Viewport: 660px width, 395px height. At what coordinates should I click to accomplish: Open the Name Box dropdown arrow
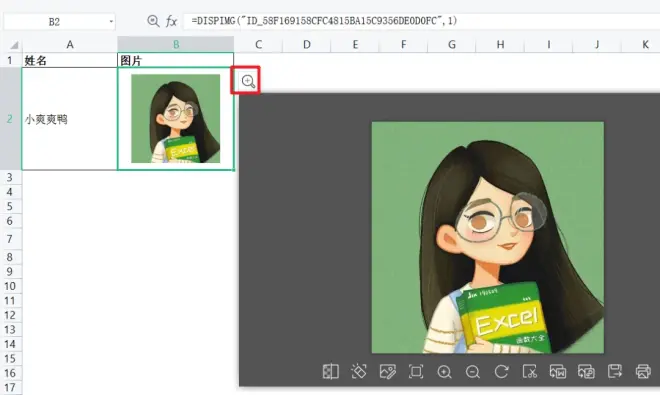(x=111, y=21)
